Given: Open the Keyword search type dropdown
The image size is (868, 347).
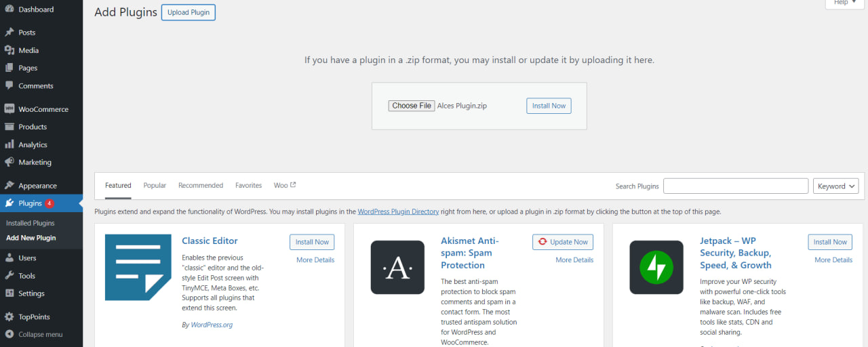Looking at the screenshot, I should (835, 186).
